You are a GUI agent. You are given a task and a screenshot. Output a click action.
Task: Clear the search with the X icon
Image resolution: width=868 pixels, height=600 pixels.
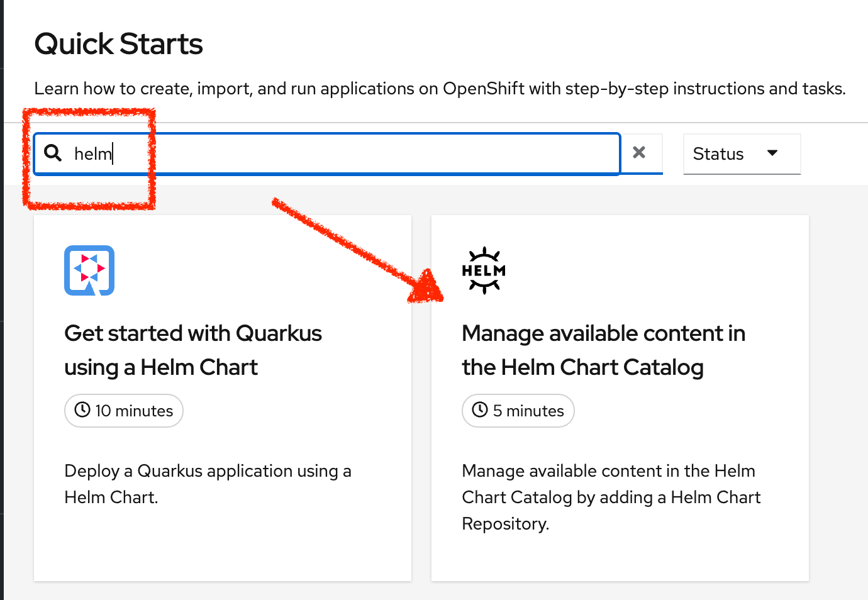(x=640, y=152)
